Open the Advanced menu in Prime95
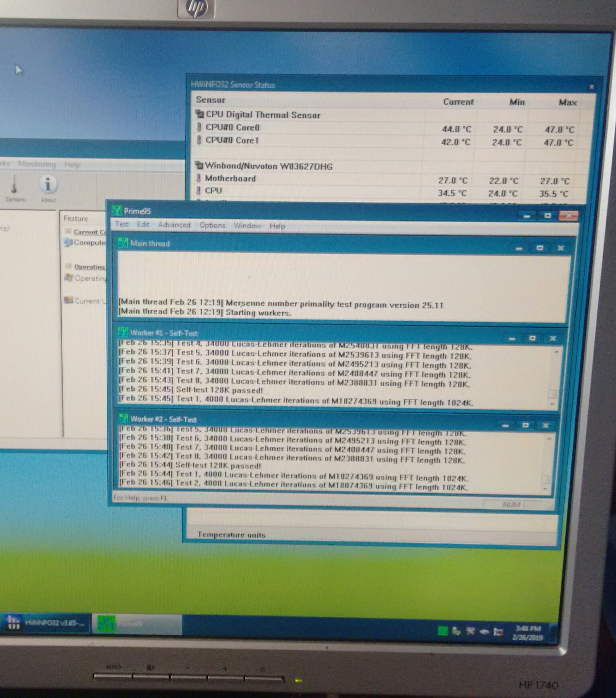 [x=174, y=225]
